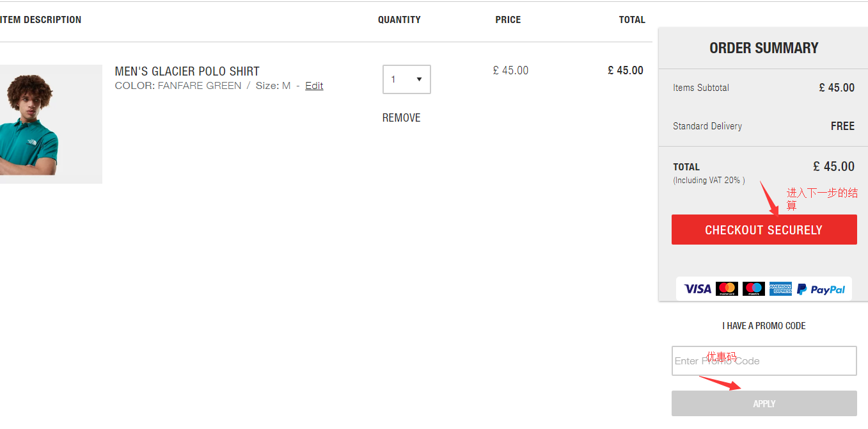This screenshot has width=868, height=429.
Task: Click the Quantity column header
Action: click(399, 20)
